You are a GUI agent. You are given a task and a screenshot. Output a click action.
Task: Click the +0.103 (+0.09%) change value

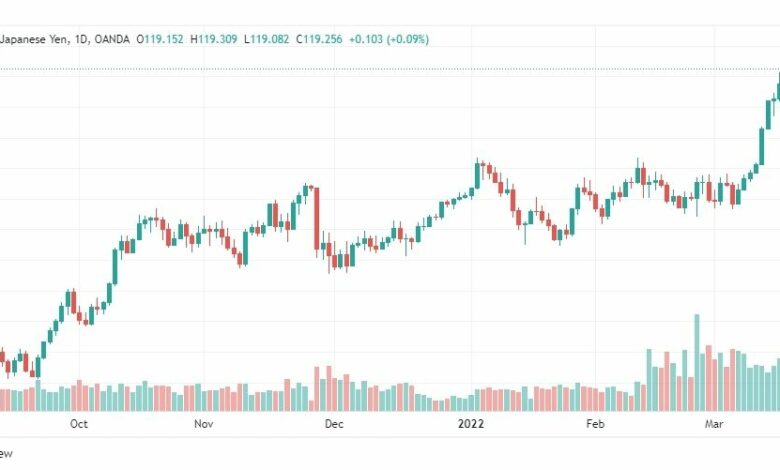389,39
